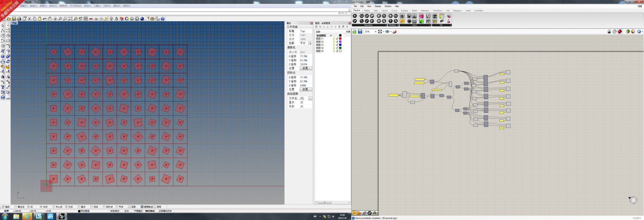Click the Rhino Open file folder icon
644x220 pixels.
click(9, 19)
